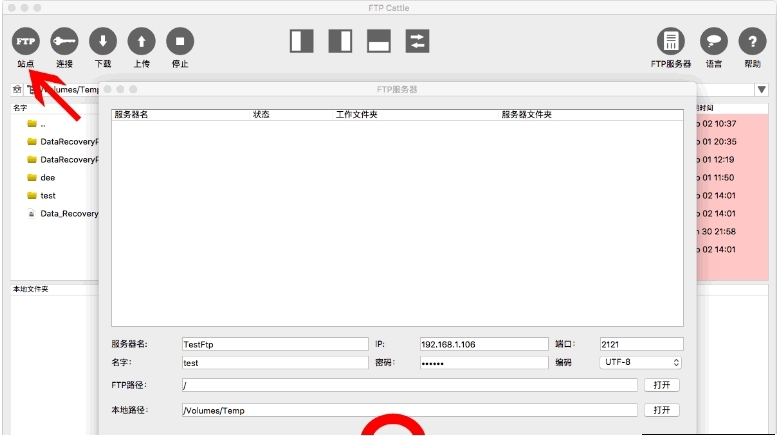Click the 30 21:58 timestamp entry
This screenshot has height=436, width=778.
[x=718, y=231]
